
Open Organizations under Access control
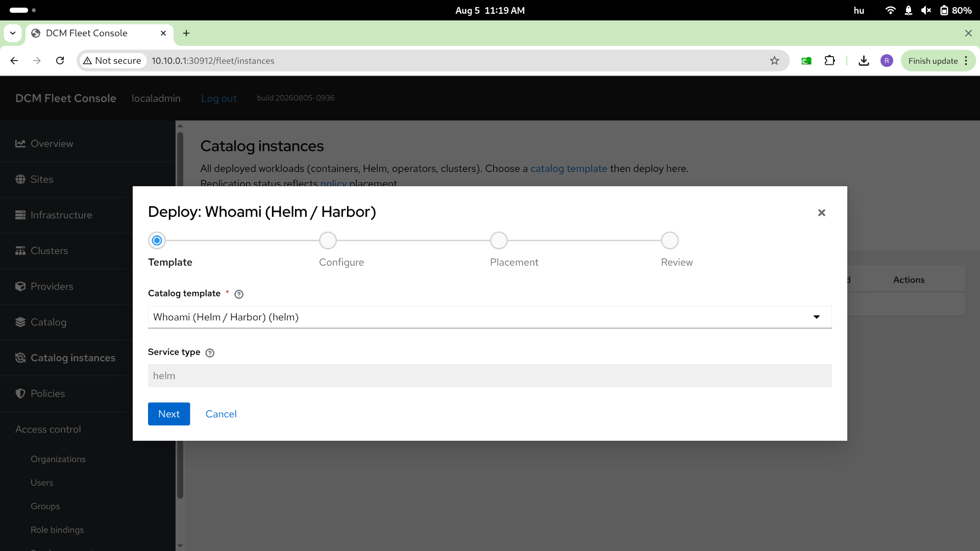[x=58, y=459]
